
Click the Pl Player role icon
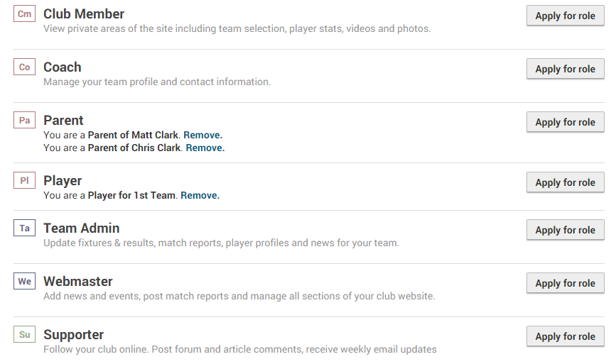pos(24,180)
